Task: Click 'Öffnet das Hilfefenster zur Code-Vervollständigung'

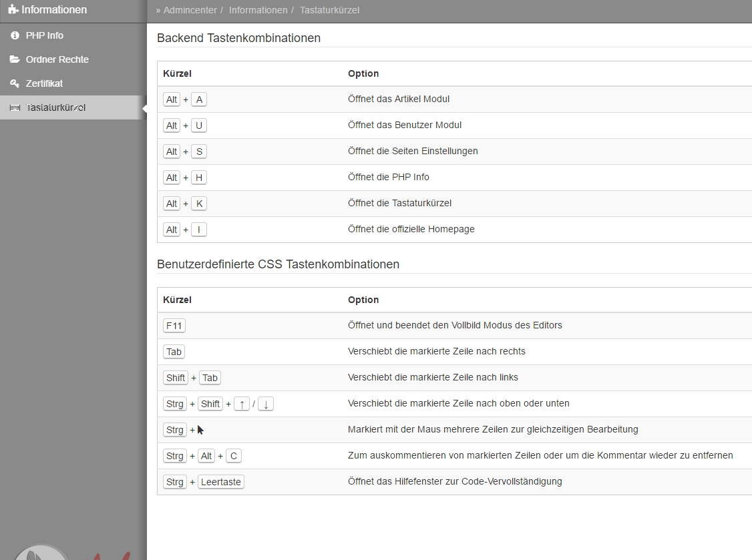Action: pyautogui.click(x=455, y=481)
